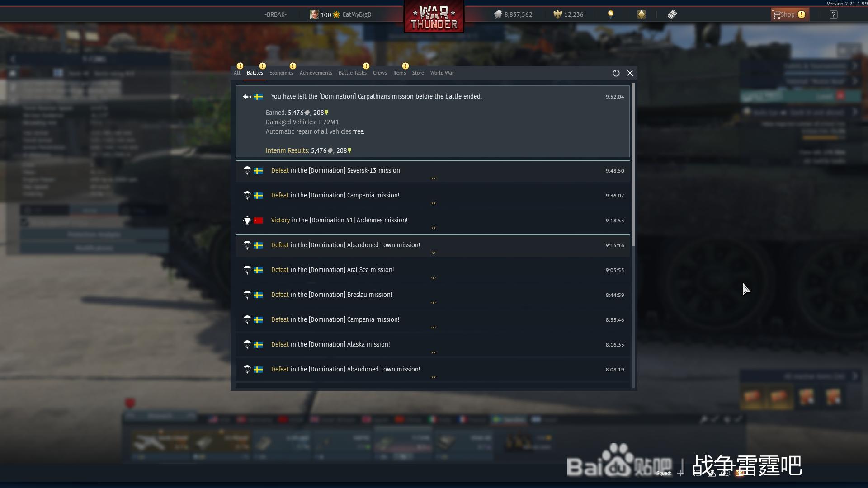The image size is (868, 488).
Task: Expand the Ardennes victory entry
Action: (432, 221)
